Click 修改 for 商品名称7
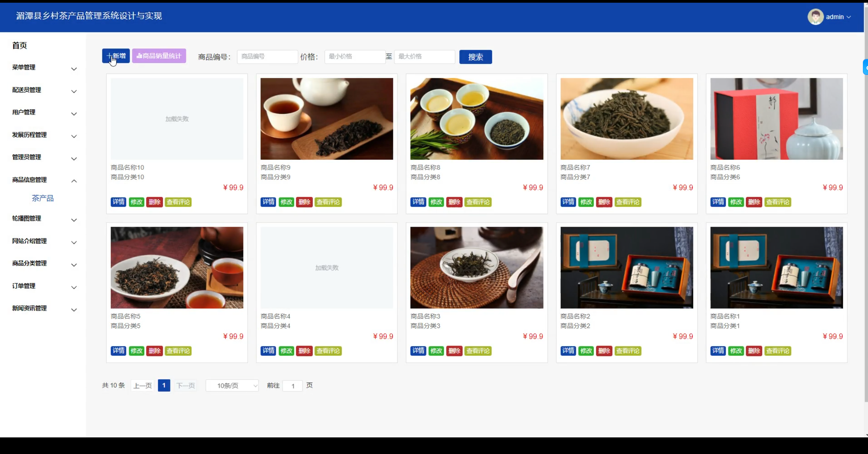The width and height of the screenshot is (868, 454). (x=586, y=202)
